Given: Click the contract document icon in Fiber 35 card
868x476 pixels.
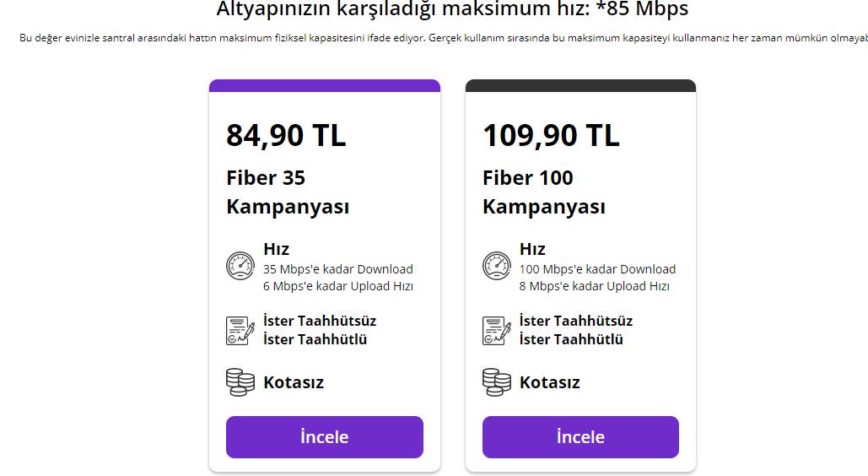Looking at the screenshot, I should click(x=240, y=331).
